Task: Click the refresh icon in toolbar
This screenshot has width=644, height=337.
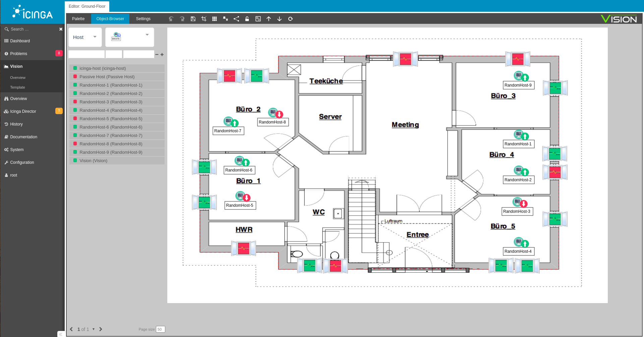Action: (x=290, y=19)
